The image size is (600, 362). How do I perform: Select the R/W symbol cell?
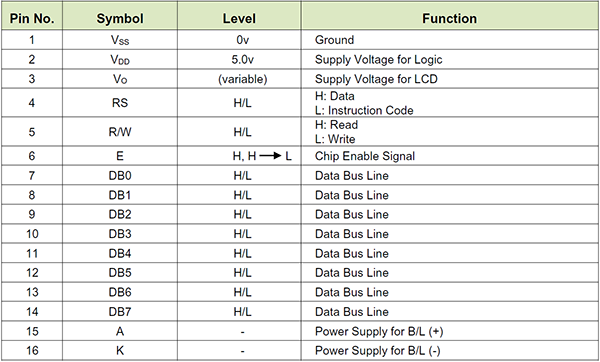(120, 132)
